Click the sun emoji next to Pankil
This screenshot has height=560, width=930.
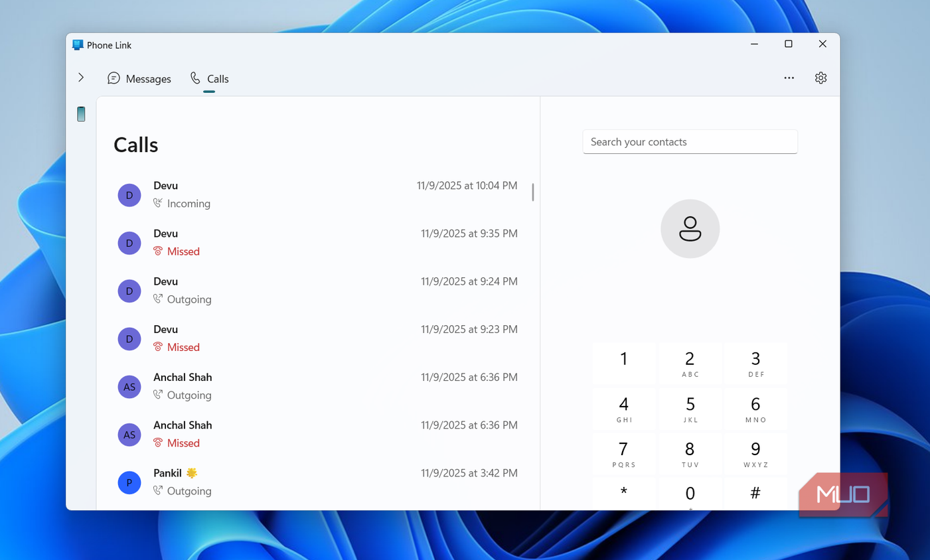[192, 473]
